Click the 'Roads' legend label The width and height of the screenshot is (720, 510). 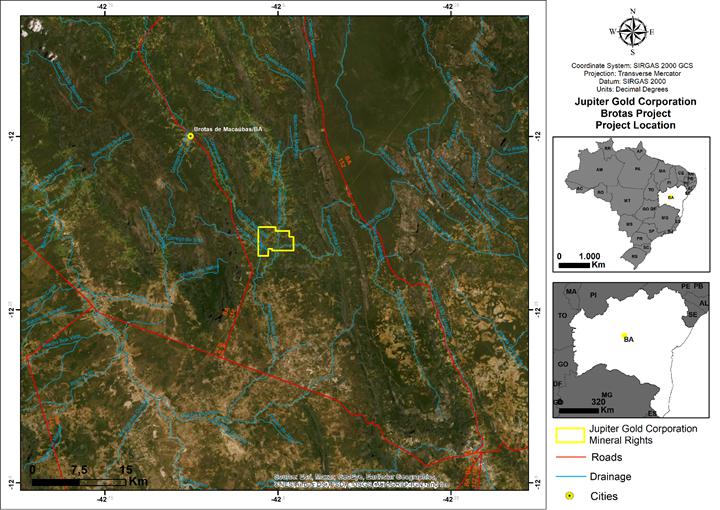[606, 456]
